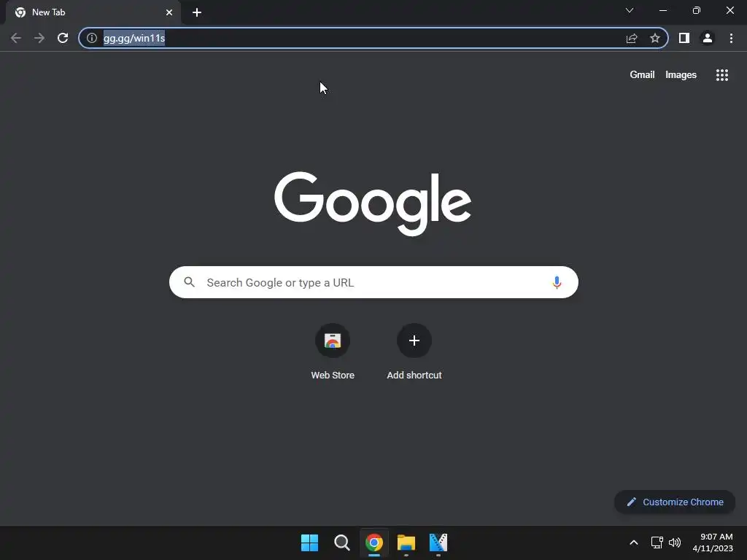The height and width of the screenshot is (560, 747).
Task: View site information icon in address bar
Action: coord(92,38)
